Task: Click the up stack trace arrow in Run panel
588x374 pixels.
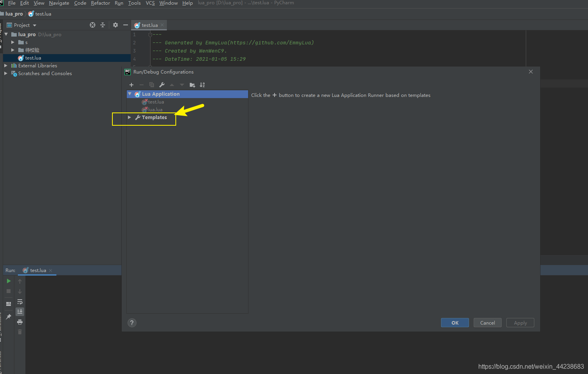Action: pos(20,281)
